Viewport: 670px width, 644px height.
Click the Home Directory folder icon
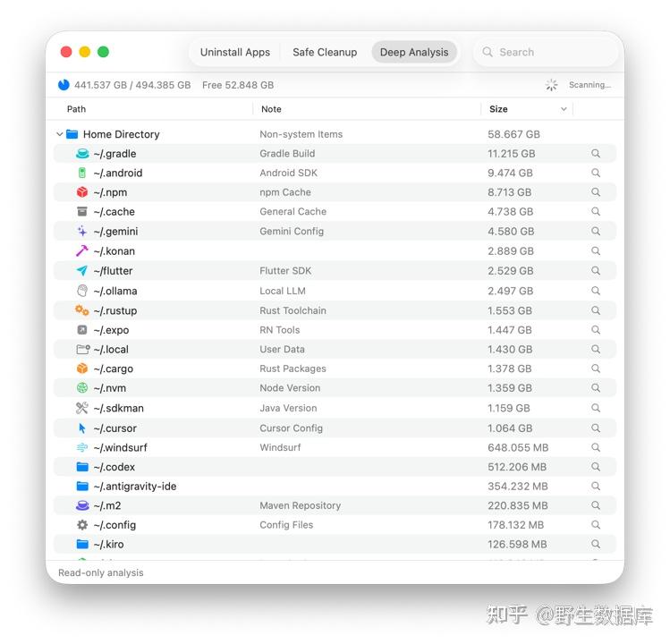72,134
